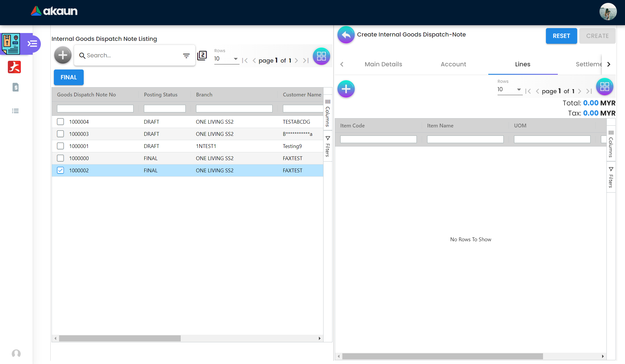Open the Rows dropdown in listing
Screen dimensions: 625x364
tap(226, 59)
